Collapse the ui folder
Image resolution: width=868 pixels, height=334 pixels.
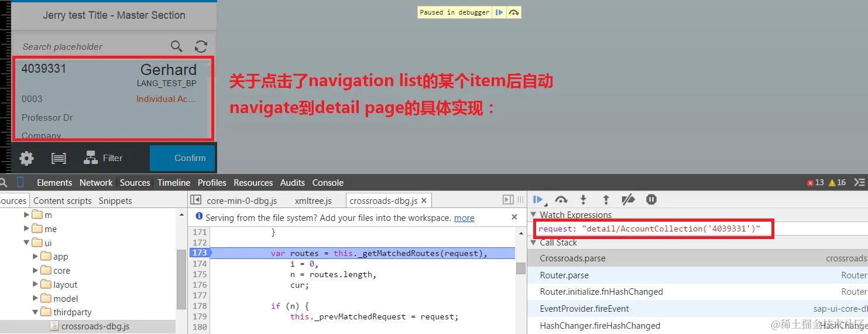tap(26, 243)
